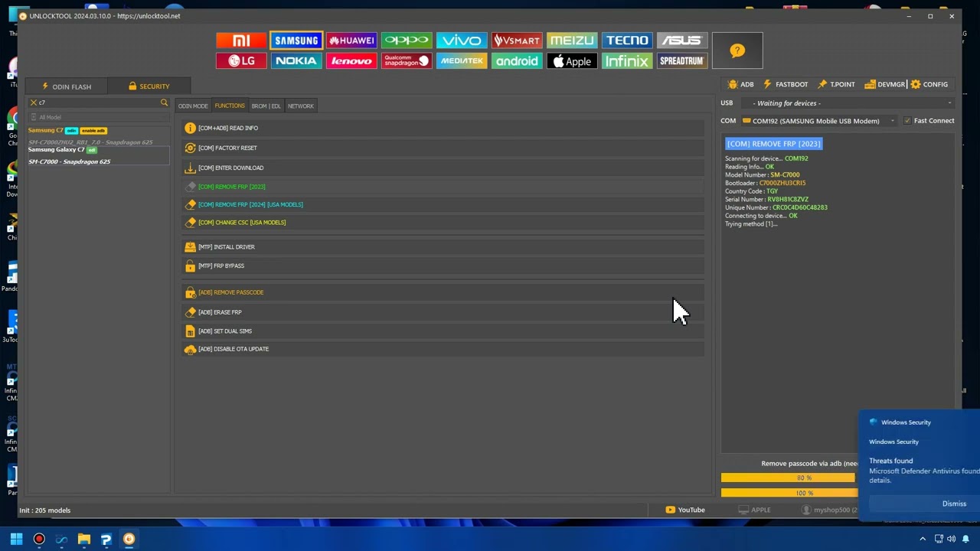This screenshot has height=551, width=980.
Task: Open the help question mark tile
Action: 737,51
